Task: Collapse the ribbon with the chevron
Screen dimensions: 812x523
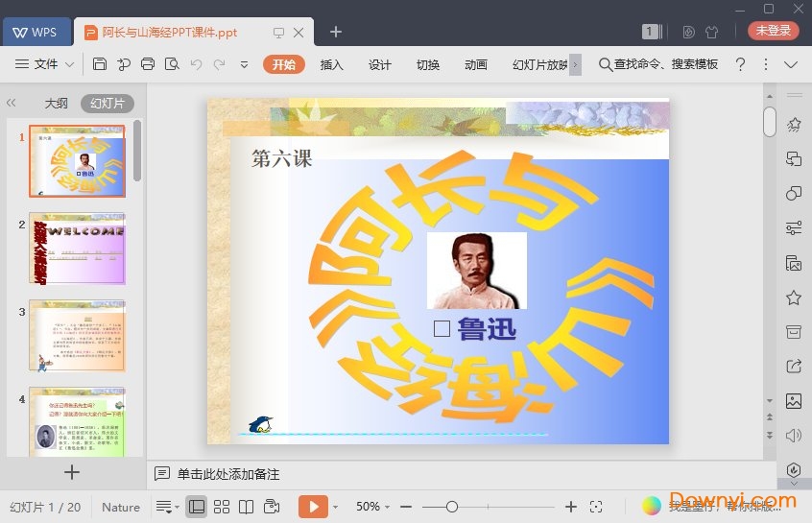Action: (x=791, y=64)
